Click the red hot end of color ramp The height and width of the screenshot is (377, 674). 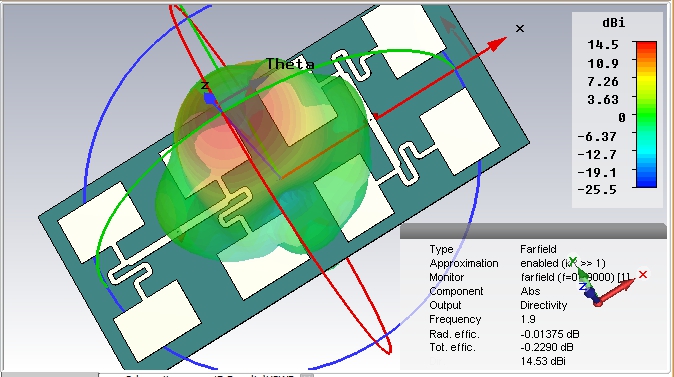(x=646, y=48)
